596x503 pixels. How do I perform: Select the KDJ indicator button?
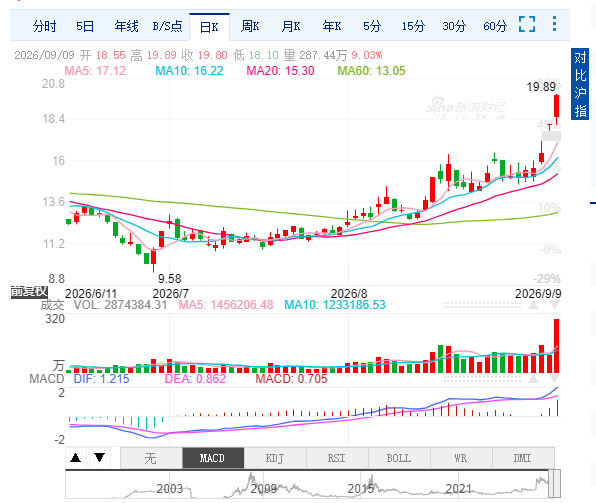click(x=275, y=458)
